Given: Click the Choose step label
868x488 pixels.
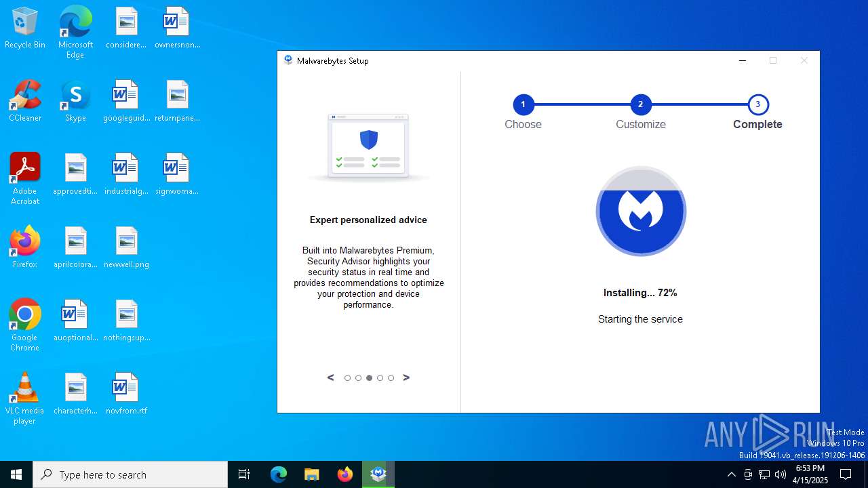Looking at the screenshot, I should (523, 125).
